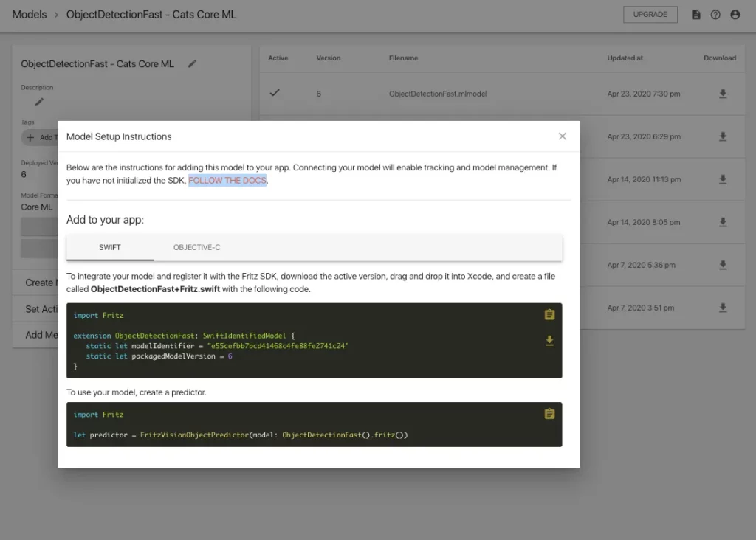Click the Filename column header

tap(404, 58)
